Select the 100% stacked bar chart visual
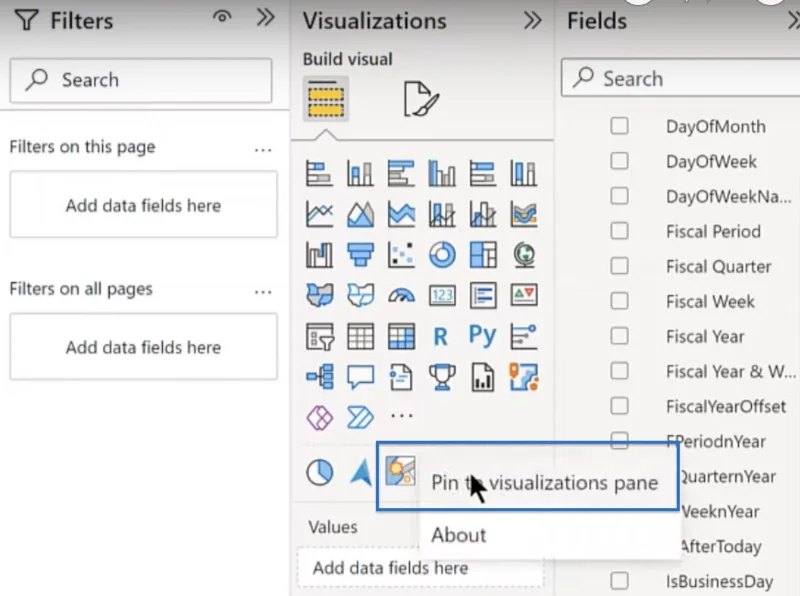This screenshot has width=800, height=596. tap(483, 173)
